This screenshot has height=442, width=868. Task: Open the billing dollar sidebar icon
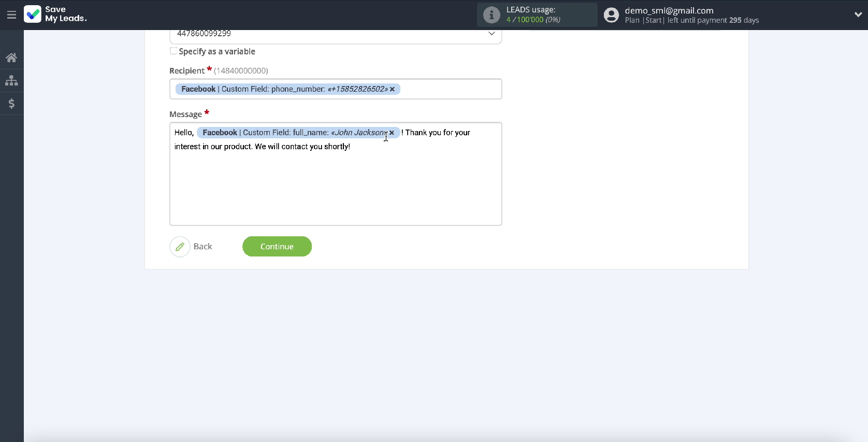[x=11, y=104]
